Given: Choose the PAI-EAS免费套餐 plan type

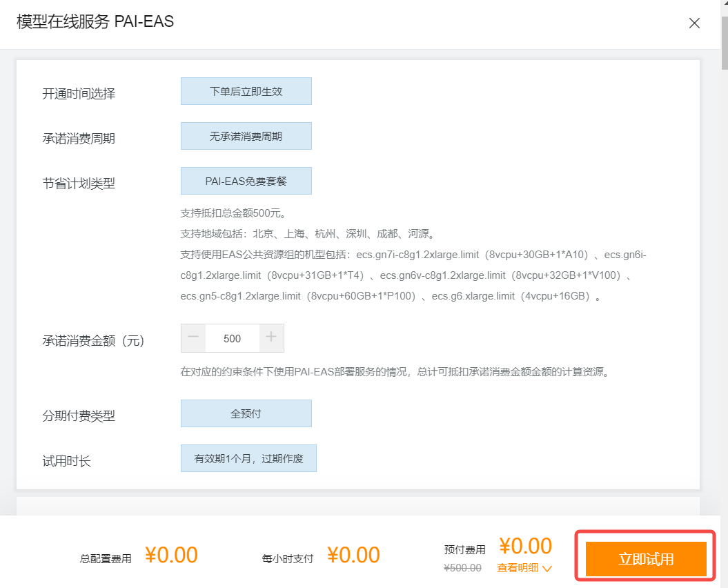Looking at the screenshot, I should 246,180.
